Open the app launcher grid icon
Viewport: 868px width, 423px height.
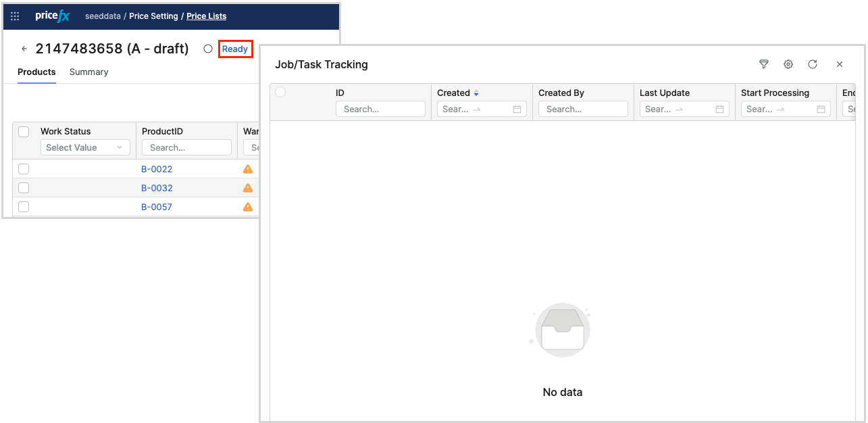click(15, 16)
